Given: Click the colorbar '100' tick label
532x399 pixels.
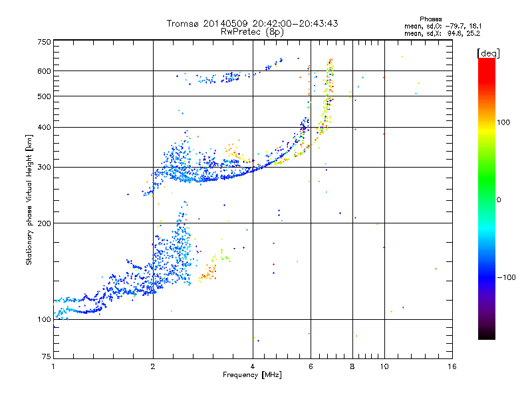Looking at the screenshot, I should (503, 122).
